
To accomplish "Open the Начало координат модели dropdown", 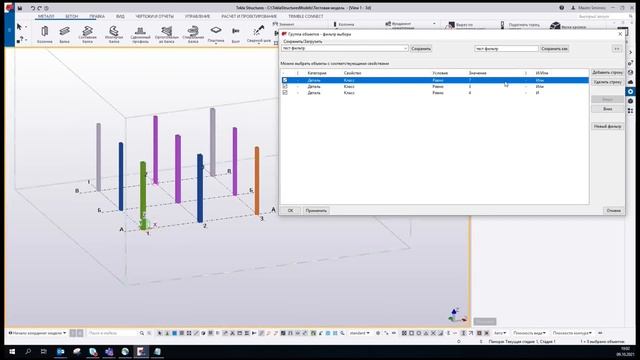I will 37,333.
